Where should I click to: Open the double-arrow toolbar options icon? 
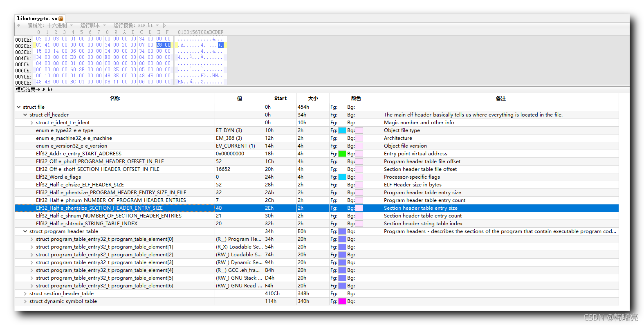point(18,25)
